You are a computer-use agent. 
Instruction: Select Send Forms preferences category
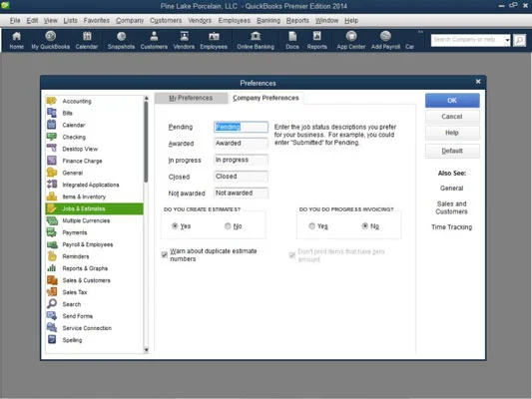pos(94,316)
